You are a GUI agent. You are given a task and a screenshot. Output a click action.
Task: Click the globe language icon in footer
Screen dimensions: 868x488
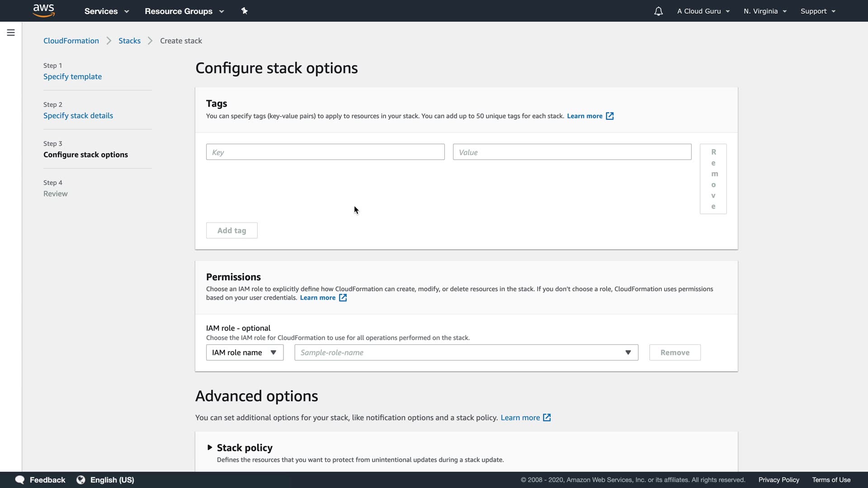tap(81, 480)
